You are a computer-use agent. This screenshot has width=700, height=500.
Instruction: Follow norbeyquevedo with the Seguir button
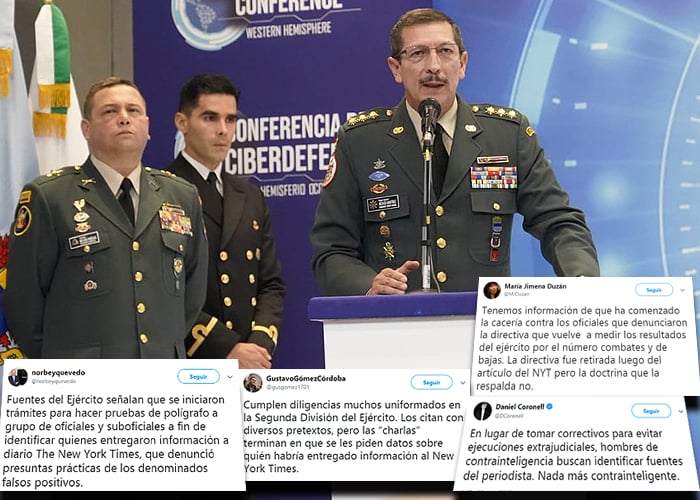[x=198, y=376]
